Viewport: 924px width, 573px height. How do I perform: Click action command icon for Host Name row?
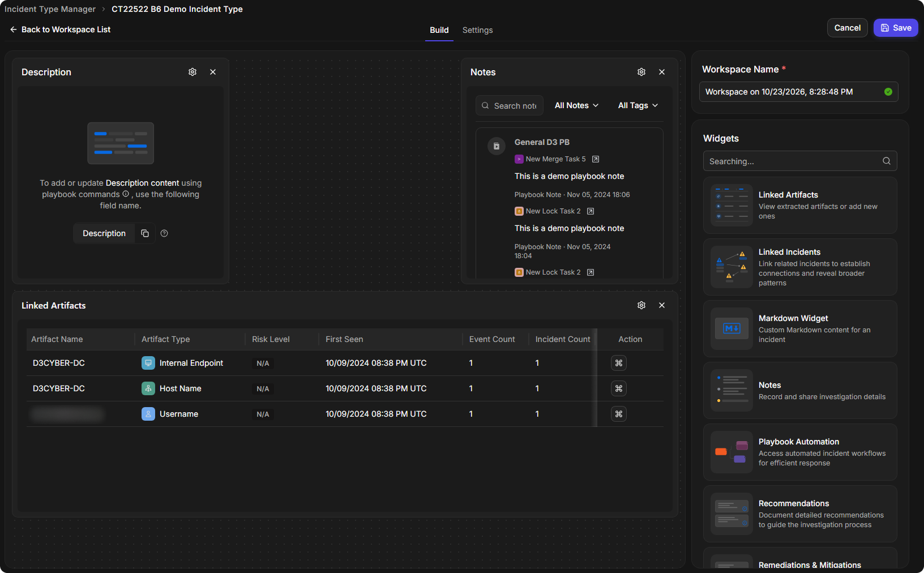pos(619,388)
